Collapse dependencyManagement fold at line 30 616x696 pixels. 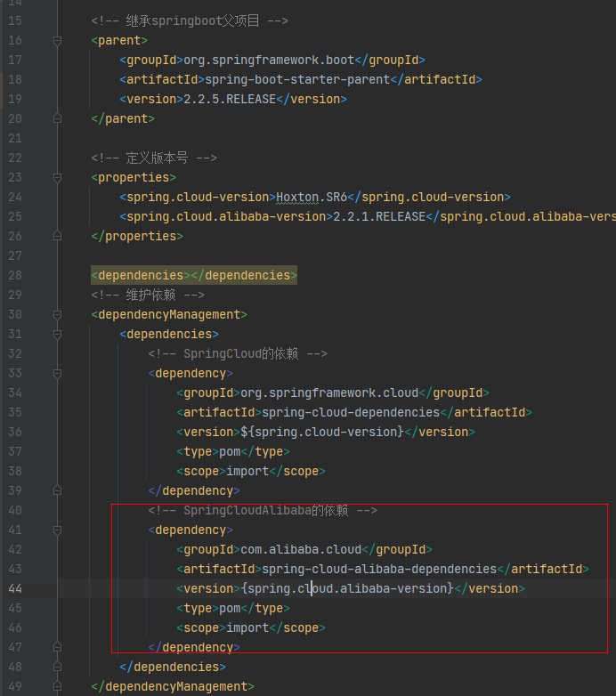(x=57, y=315)
